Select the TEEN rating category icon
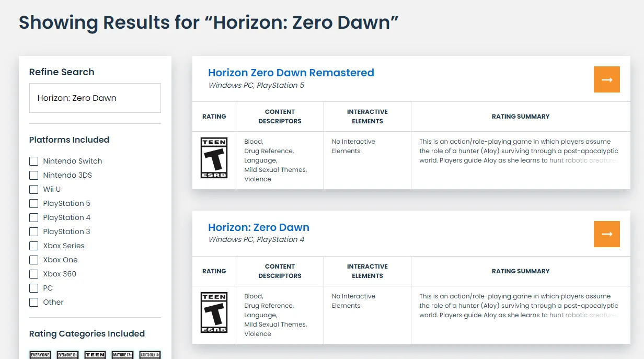The height and width of the screenshot is (359, 644). point(95,354)
